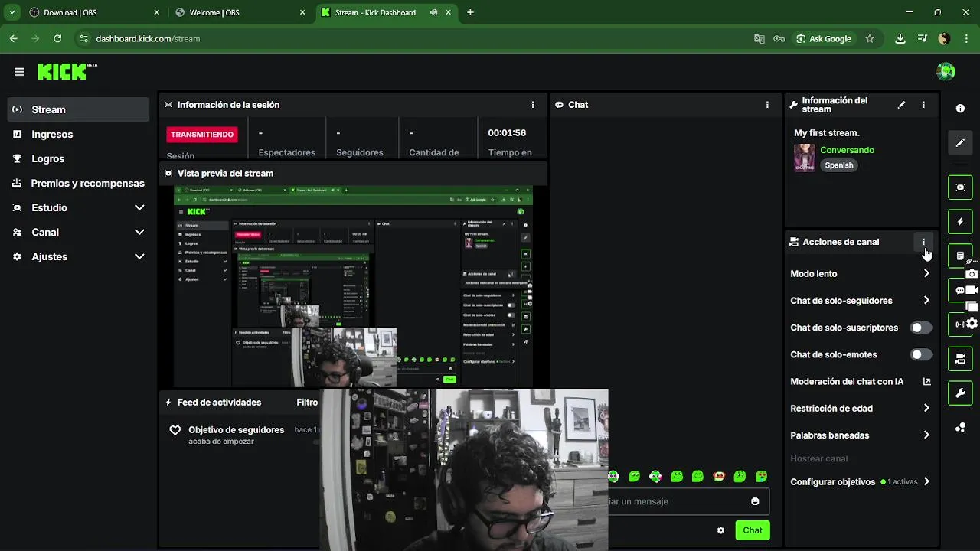
Task: Open the browser three-dot menu
Action: pyautogui.click(x=966, y=38)
